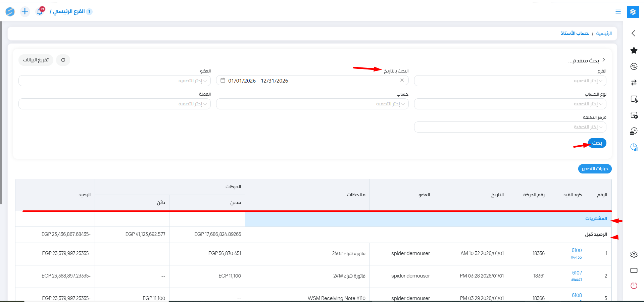
Task: Open the notifications bell icon
Action: (x=40, y=11)
